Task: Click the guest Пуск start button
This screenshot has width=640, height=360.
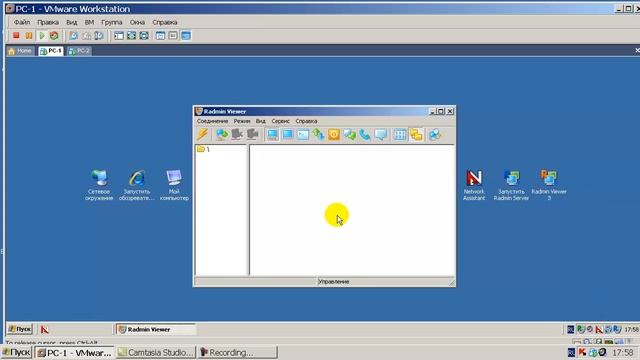Action: click(x=20, y=329)
